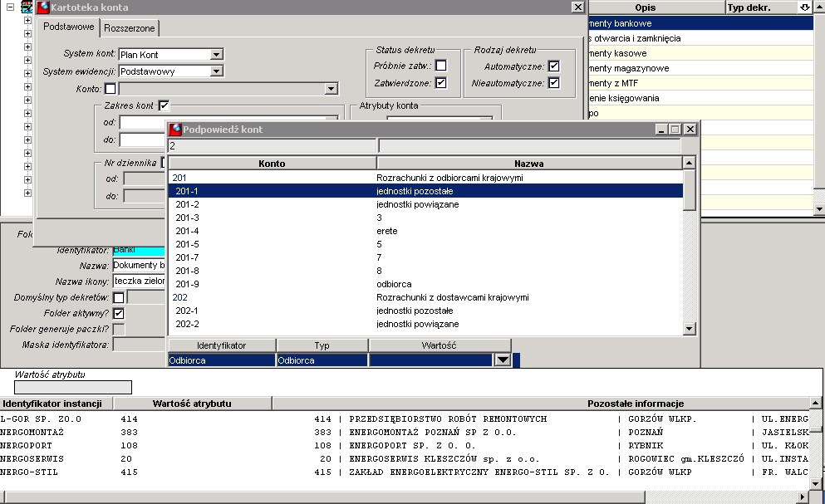This screenshot has height=504, width=825.
Task: Select the instance row with value 414
Action: (x=405, y=418)
